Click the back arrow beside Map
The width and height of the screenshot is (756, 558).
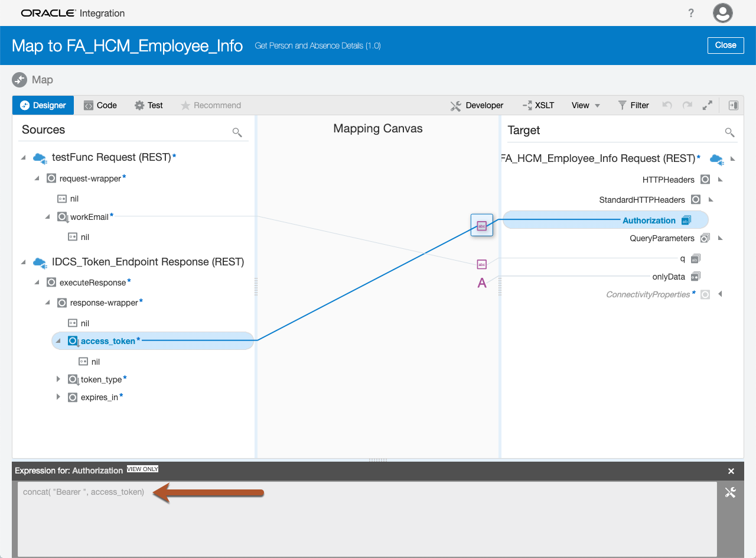[x=19, y=80]
